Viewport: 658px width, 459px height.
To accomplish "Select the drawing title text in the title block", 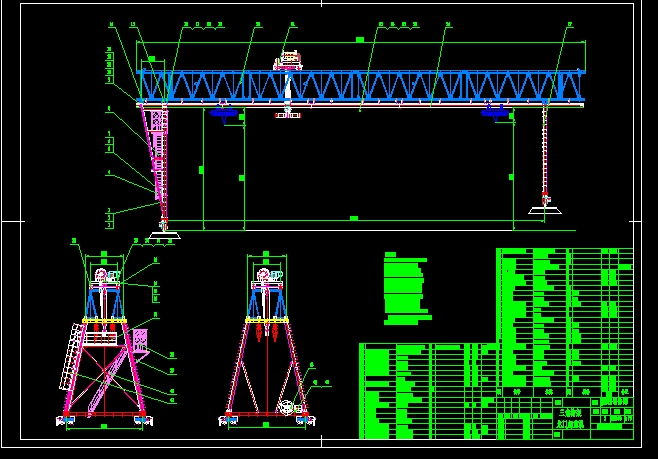I will point(570,418).
